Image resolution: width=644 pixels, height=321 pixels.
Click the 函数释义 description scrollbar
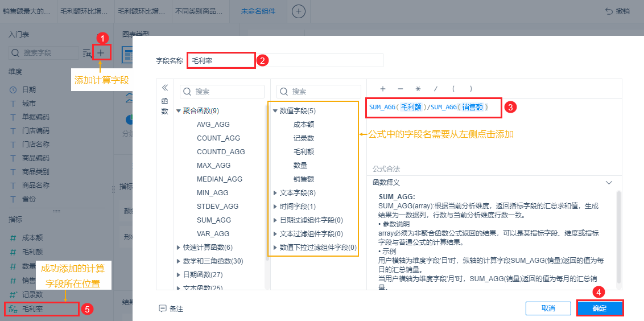point(619,236)
